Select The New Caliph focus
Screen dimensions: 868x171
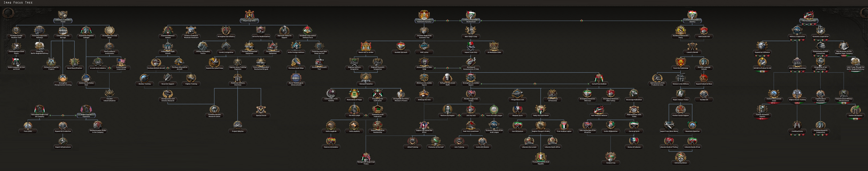(x=354, y=110)
